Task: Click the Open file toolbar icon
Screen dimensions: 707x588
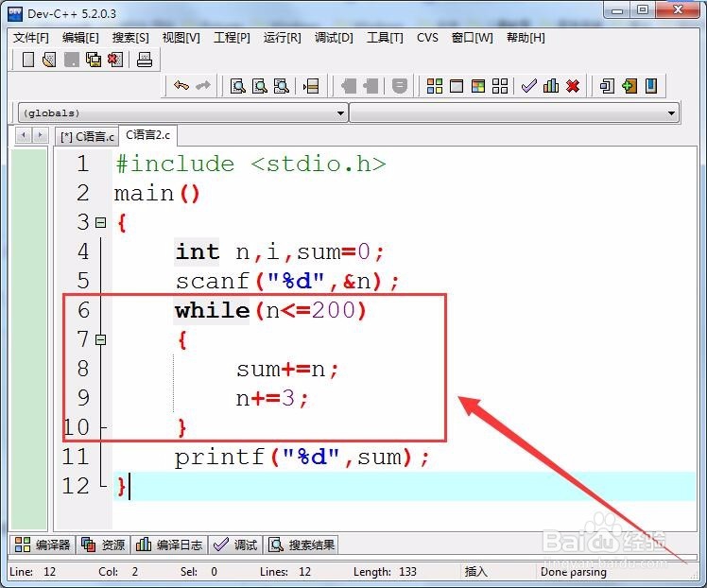Action: tap(49, 60)
